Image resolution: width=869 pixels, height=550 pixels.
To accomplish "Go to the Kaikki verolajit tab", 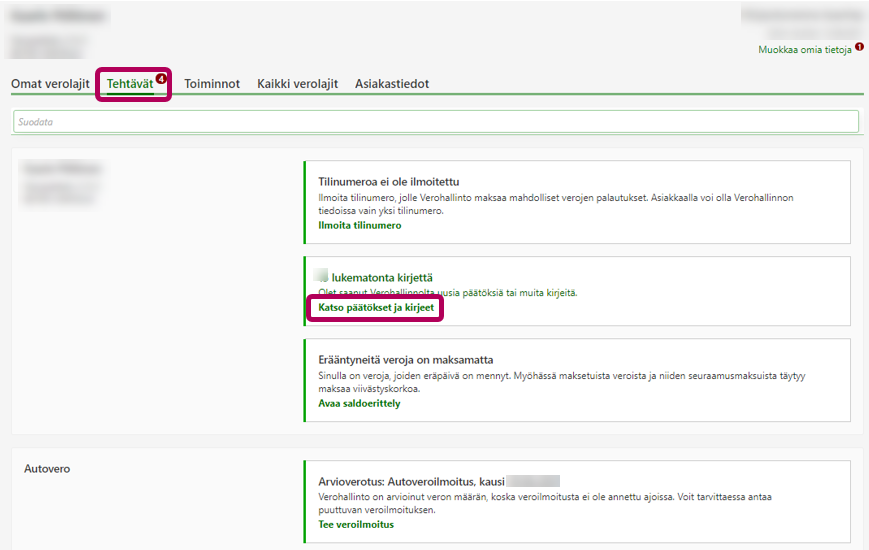I will coord(297,84).
